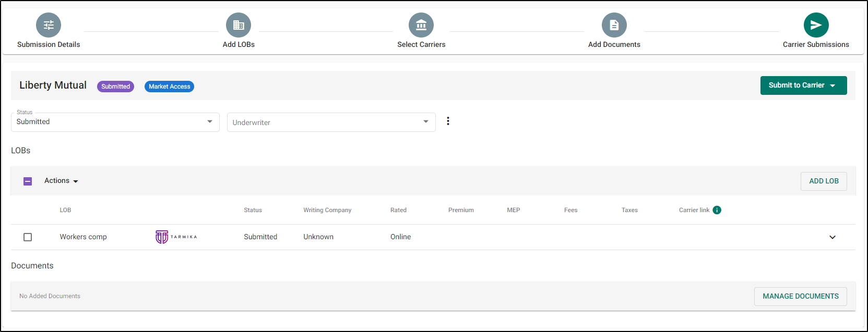The width and height of the screenshot is (868, 332).
Task: Click the No Added Documents text
Action: click(x=50, y=296)
